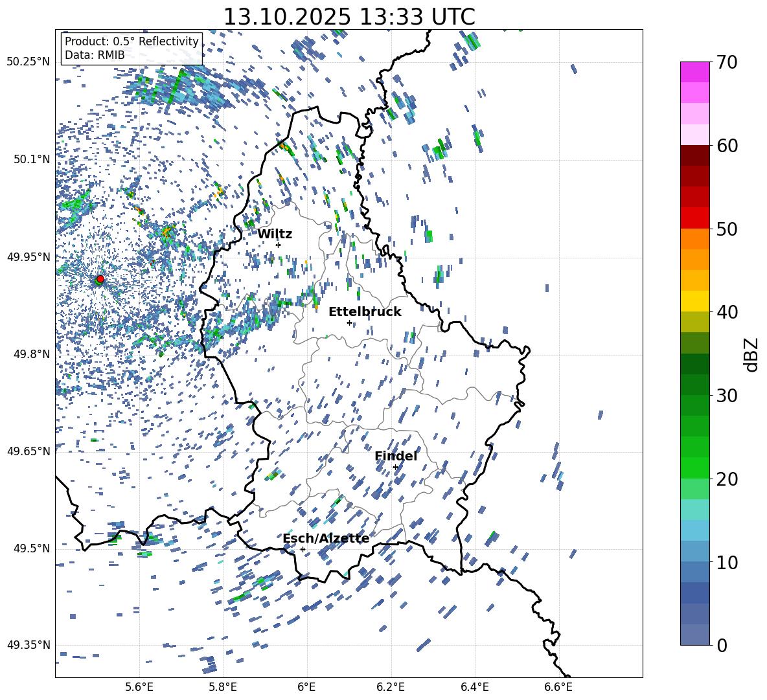Select the Esch/Alzette city label
Viewport: 767px width, 700px height.
(x=326, y=538)
